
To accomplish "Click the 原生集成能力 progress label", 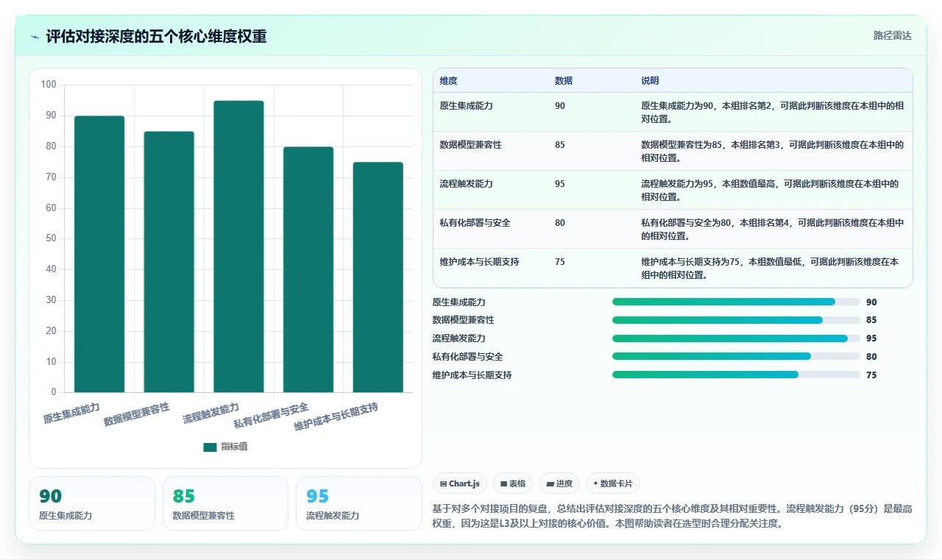I will (x=459, y=302).
